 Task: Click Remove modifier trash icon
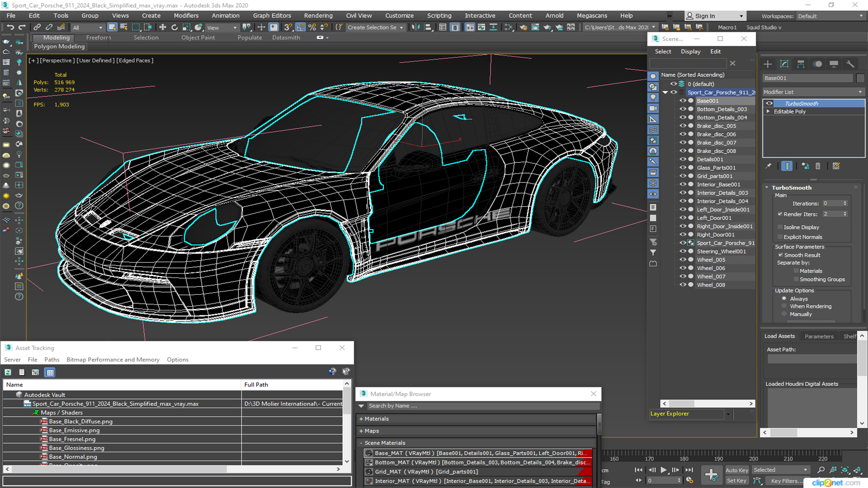click(x=818, y=166)
